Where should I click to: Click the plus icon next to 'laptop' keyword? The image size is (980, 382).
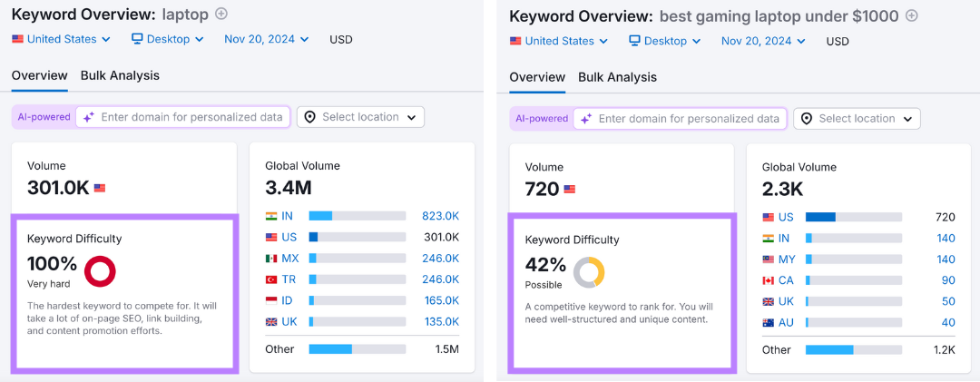pyautogui.click(x=221, y=14)
